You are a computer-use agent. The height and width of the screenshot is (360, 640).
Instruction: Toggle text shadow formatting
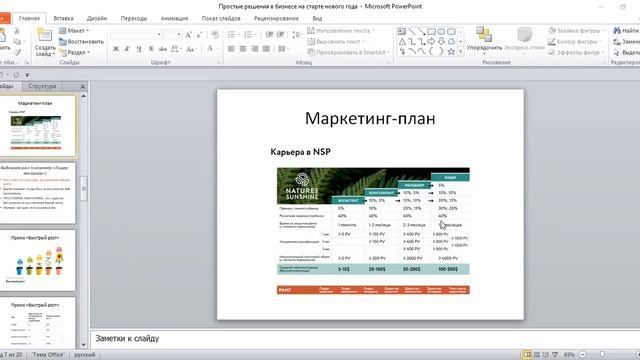pos(151,49)
